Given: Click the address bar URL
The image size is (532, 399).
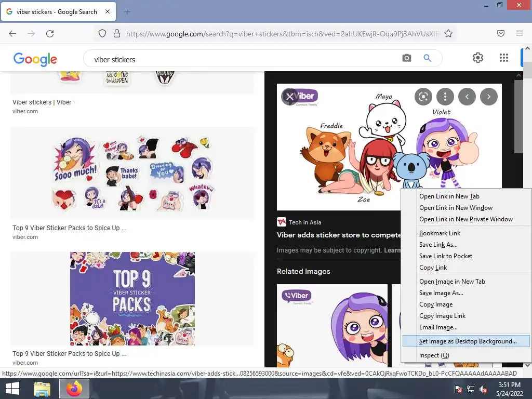Looking at the screenshot, I should 282,34.
